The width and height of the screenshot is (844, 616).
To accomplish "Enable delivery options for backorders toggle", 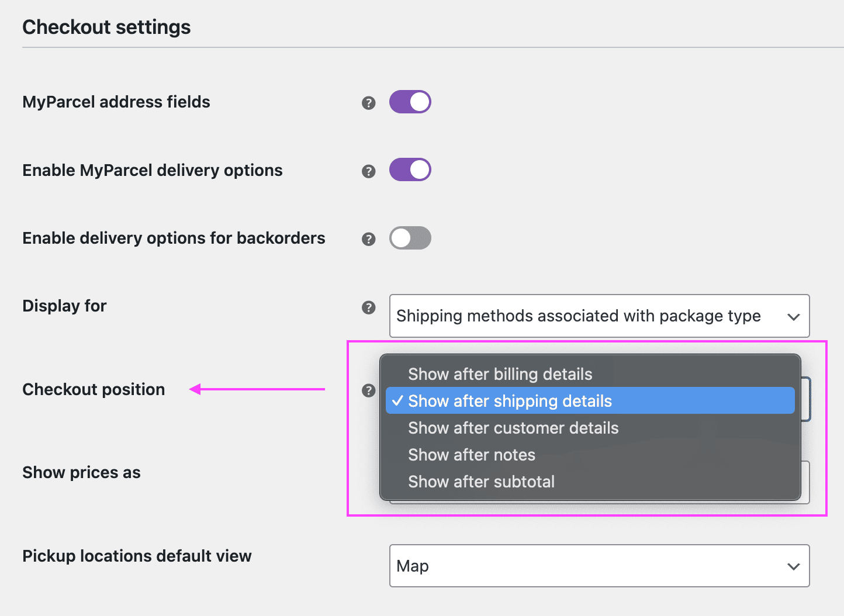I will pos(410,238).
